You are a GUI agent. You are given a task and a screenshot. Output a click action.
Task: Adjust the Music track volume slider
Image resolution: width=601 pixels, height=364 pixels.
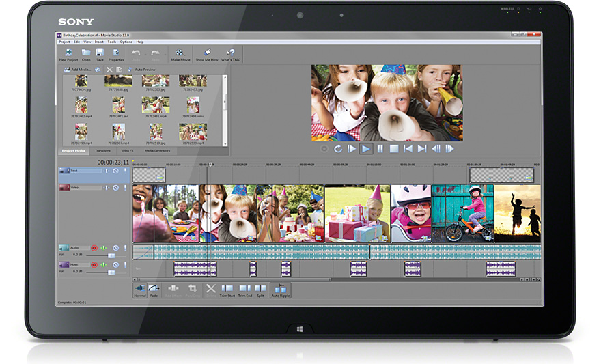pos(111,272)
